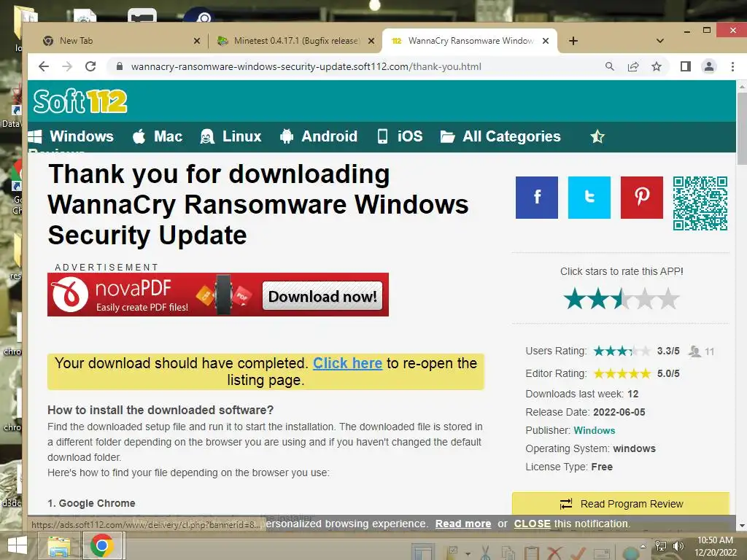
Task: Open File Explorer from taskbar
Action: [58, 546]
